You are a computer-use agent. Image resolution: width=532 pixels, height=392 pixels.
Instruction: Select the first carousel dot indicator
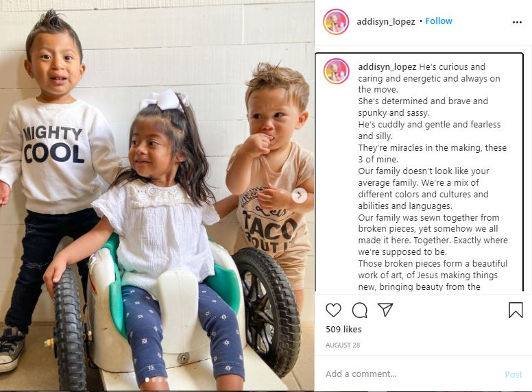tap(147, 380)
